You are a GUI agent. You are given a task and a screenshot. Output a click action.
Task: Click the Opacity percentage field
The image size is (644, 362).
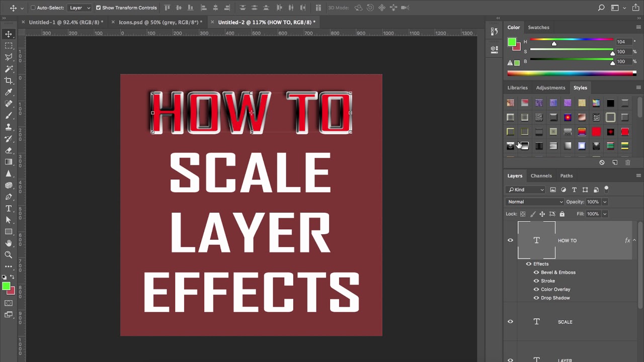594,202
